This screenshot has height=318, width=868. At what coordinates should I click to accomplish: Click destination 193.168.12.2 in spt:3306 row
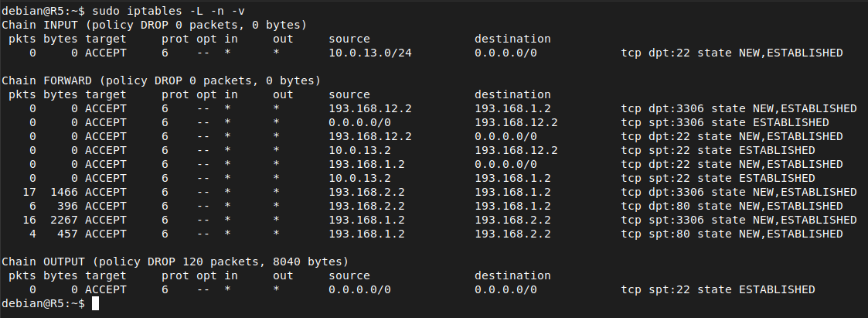click(x=516, y=122)
